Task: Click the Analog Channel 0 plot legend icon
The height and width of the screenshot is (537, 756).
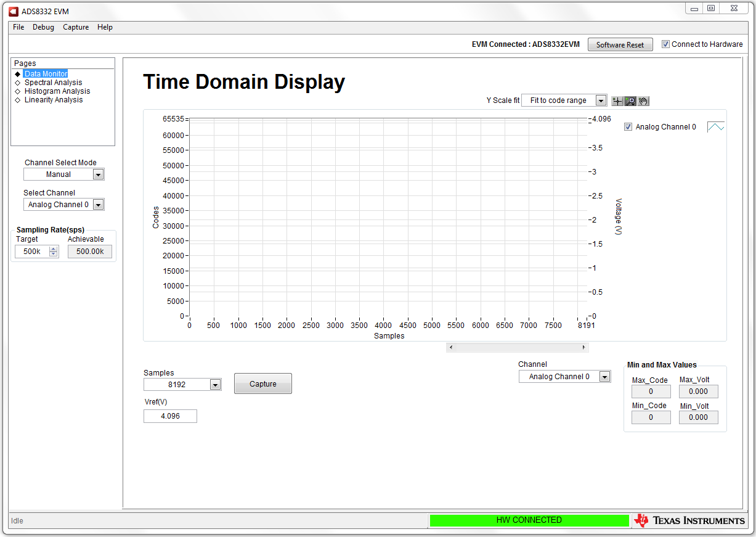Action: click(715, 127)
